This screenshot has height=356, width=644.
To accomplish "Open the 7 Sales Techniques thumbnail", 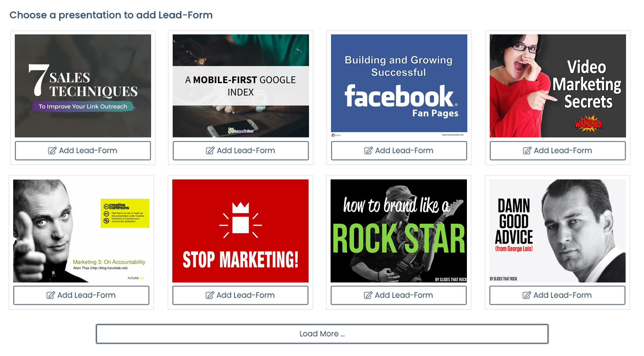I will (83, 86).
